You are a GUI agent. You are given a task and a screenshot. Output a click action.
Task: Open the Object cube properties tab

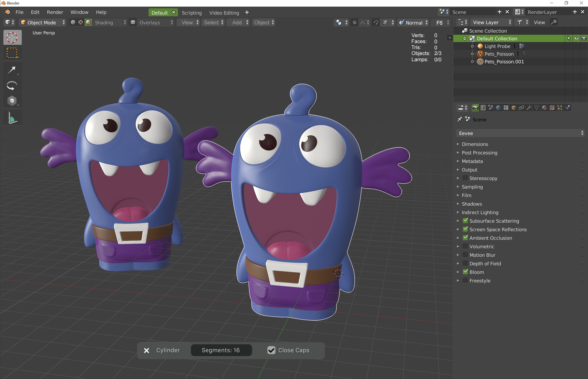[514, 108]
